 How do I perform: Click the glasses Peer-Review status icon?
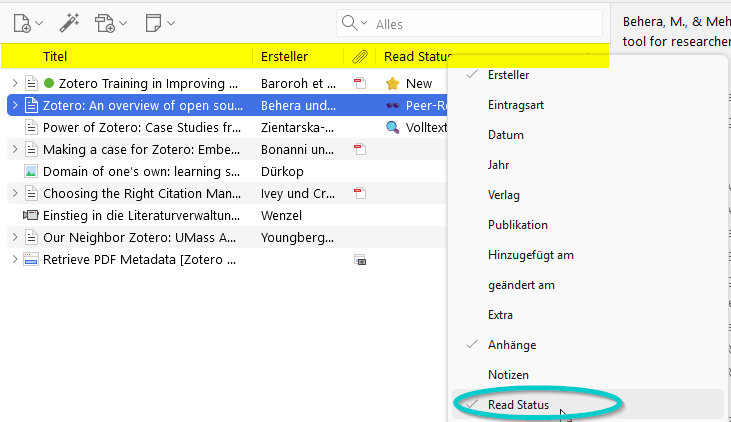coord(393,105)
